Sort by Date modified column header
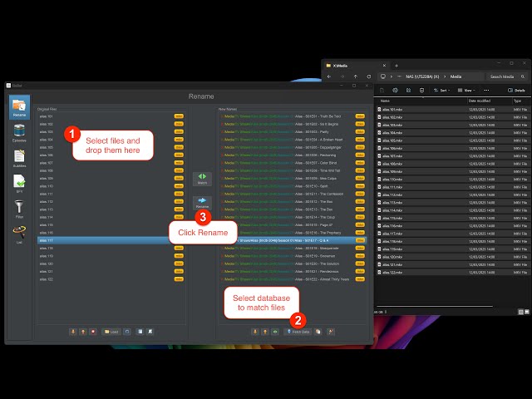The image size is (532, 399). [x=480, y=101]
